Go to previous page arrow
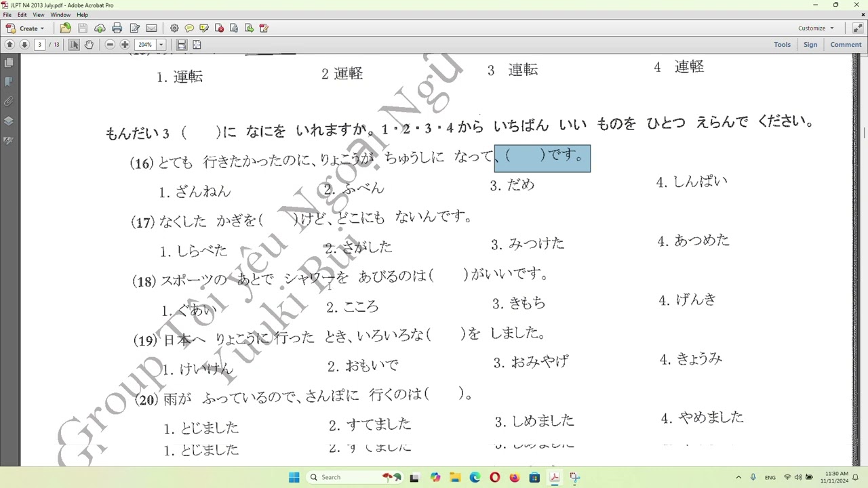 tap(9, 45)
